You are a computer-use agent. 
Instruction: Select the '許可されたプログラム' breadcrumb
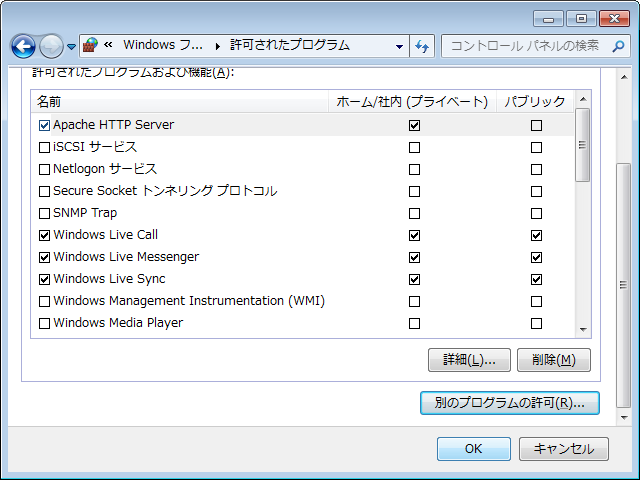point(290,45)
